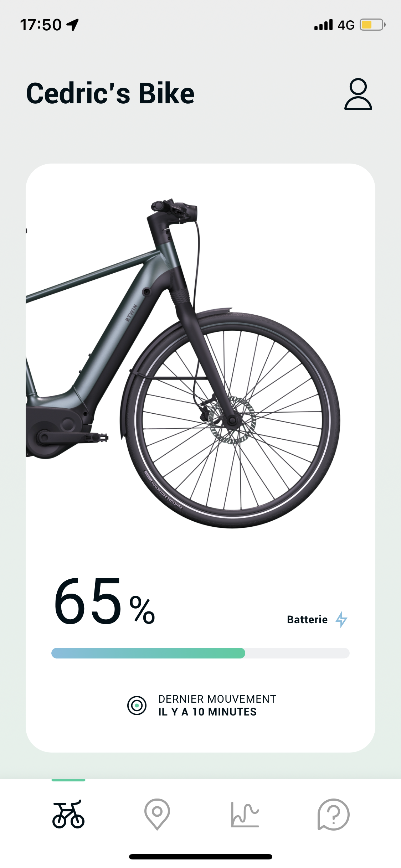Tap the lightning bolt battery icon
The image size is (401, 868).
pyautogui.click(x=342, y=619)
